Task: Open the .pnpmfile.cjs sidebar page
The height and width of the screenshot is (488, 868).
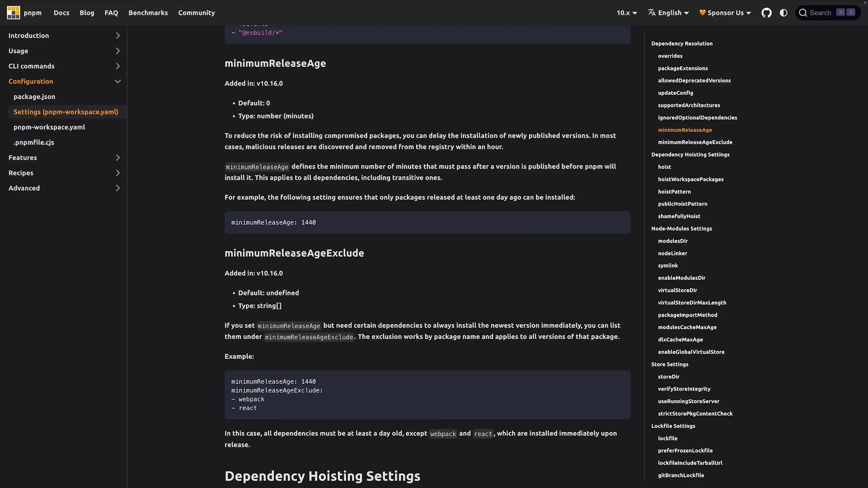Action: tap(34, 142)
